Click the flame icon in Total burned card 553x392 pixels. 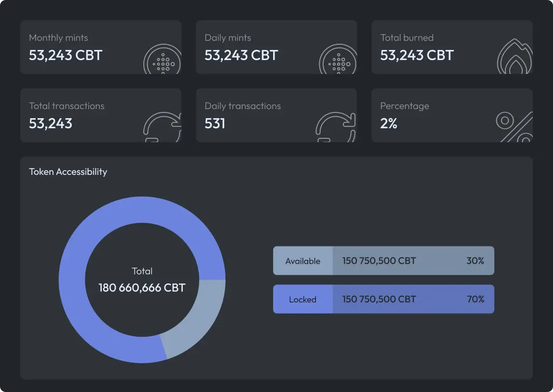(x=515, y=56)
